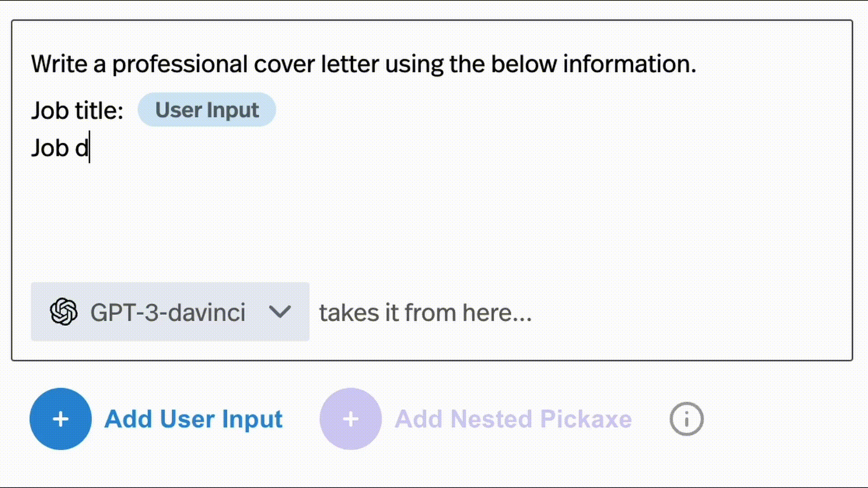Viewport: 868px width, 488px height.
Task: Click the blue plus circle icon
Action: pos(61,419)
